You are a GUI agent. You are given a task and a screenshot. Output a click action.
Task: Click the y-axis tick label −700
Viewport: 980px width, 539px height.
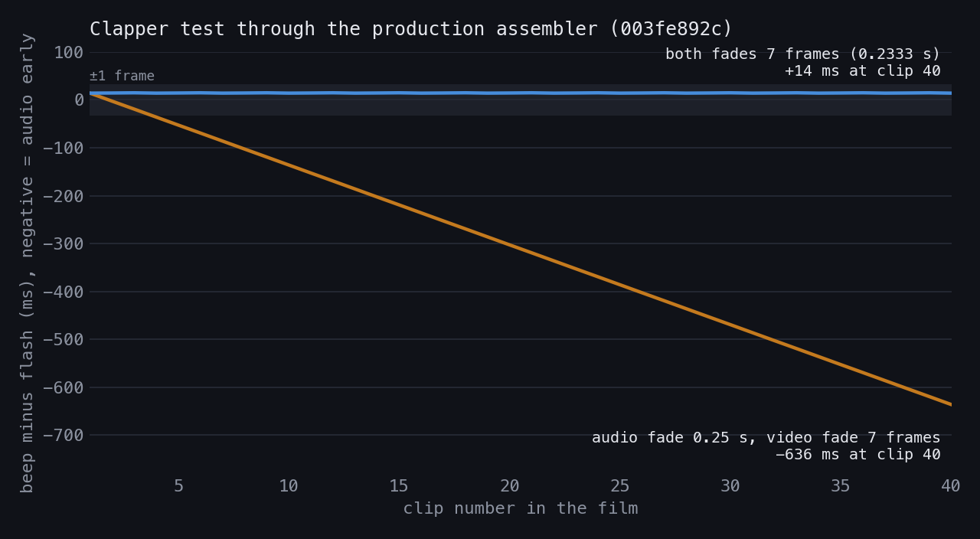(64, 435)
